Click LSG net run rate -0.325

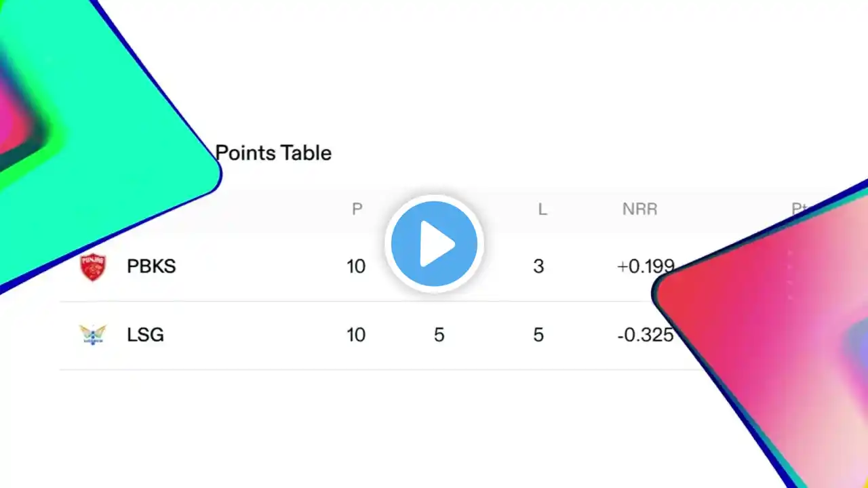(x=646, y=335)
